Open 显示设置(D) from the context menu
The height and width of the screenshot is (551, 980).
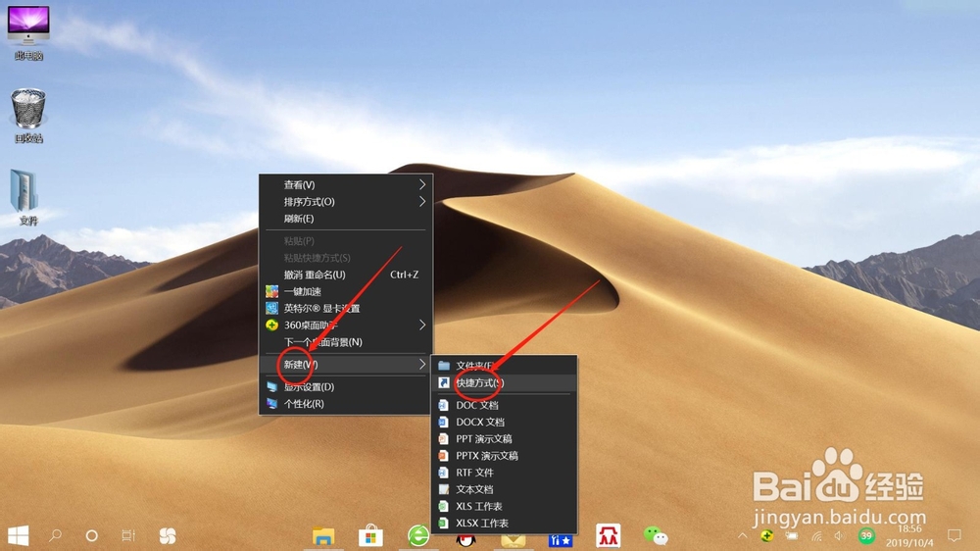[x=346, y=386]
